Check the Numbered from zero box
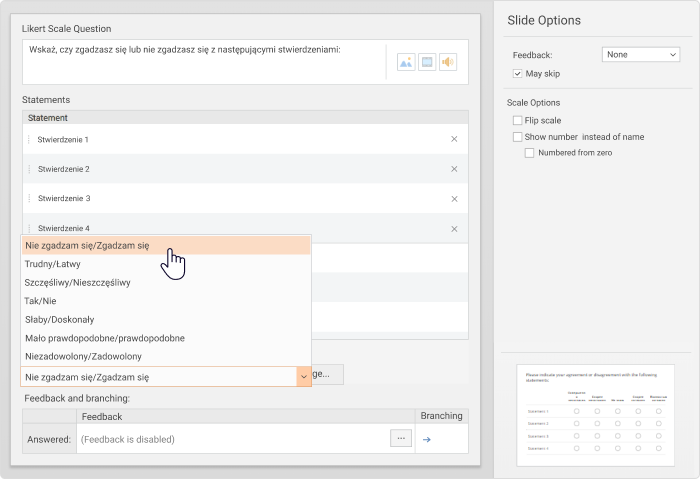The height and width of the screenshot is (479, 700). 530,153
